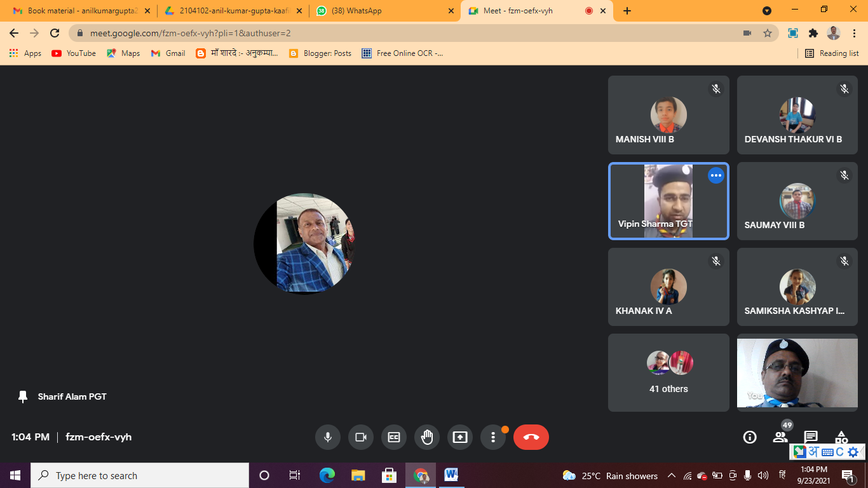The image size is (868, 488).
Task: Open input tools settings gear icon
Action: tap(853, 452)
